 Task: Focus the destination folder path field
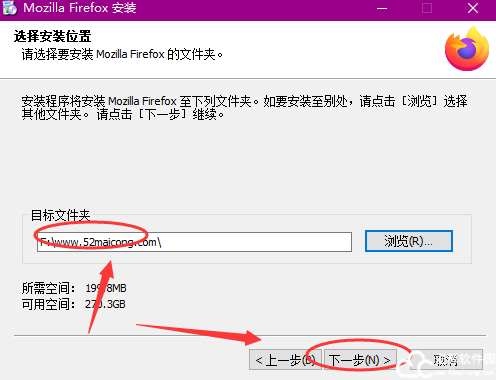coord(194,242)
